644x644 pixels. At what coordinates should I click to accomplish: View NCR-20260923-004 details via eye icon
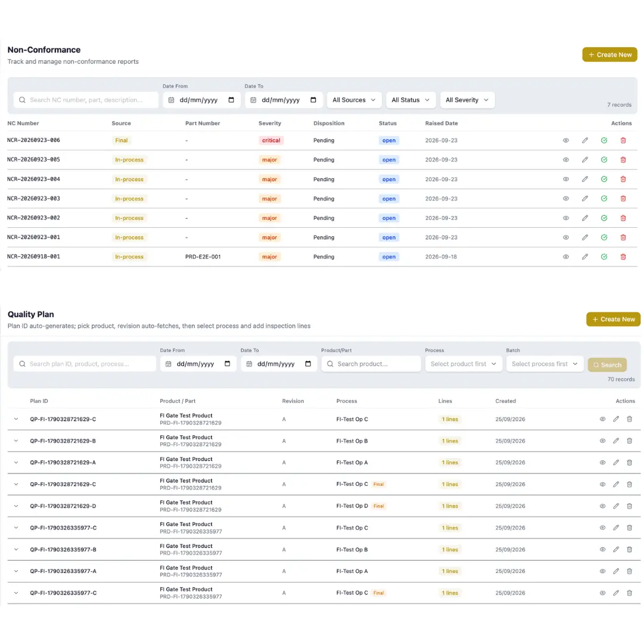(x=565, y=179)
